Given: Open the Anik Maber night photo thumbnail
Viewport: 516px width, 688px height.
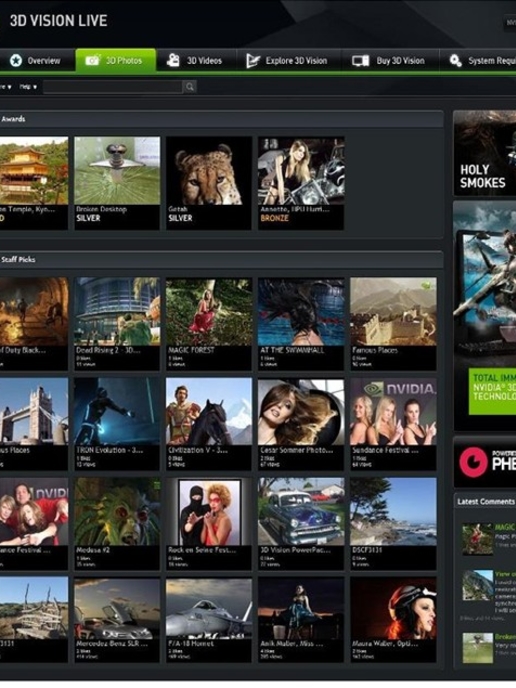Looking at the screenshot, I should click(301, 608).
